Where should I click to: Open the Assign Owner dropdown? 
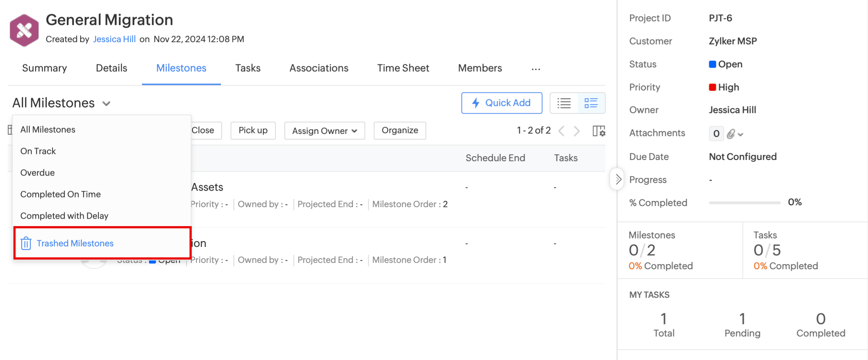(x=324, y=131)
